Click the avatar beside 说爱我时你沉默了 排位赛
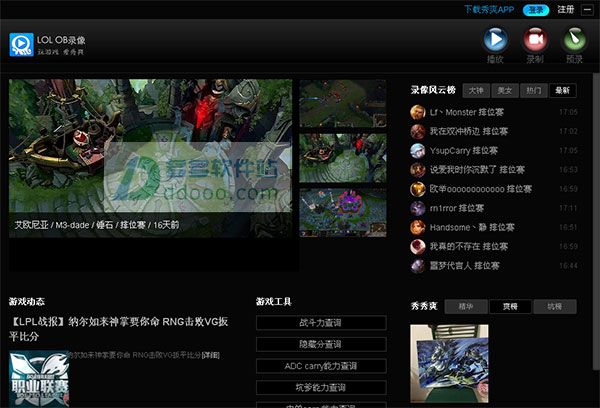Image resolution: width=600 pixels, height=408 pixels. [x=417, y=170]
